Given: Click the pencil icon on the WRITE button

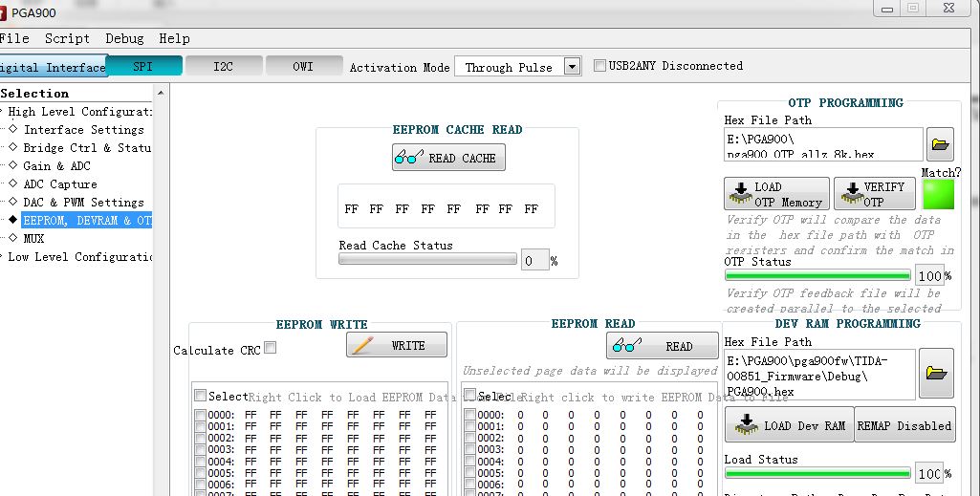Looking at the screenshot, I should (x=362, y=345).
